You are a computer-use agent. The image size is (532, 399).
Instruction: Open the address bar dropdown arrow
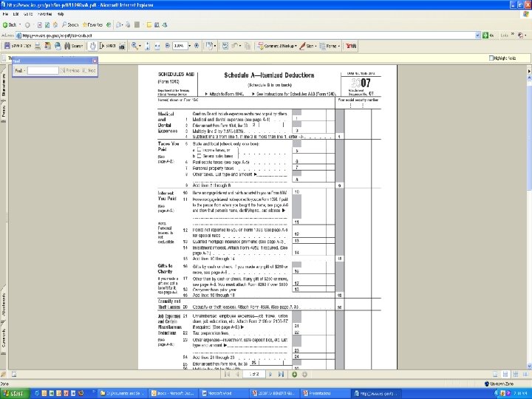478,35
